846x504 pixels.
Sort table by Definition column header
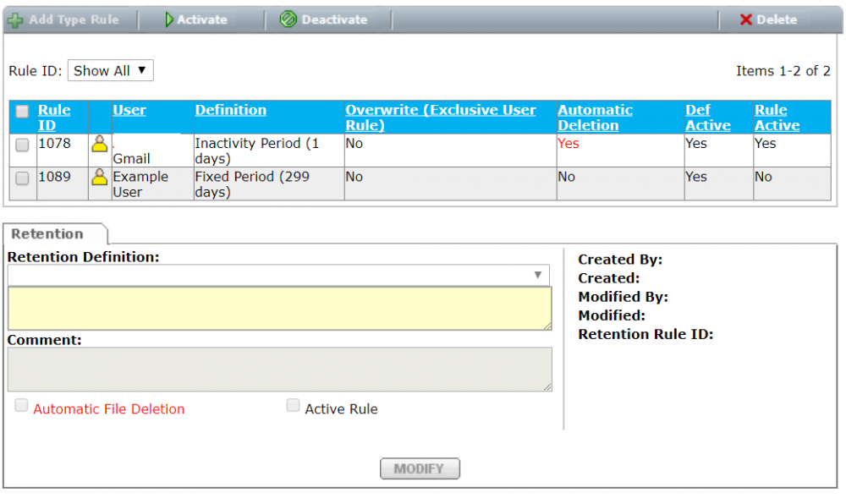point(230,110)
